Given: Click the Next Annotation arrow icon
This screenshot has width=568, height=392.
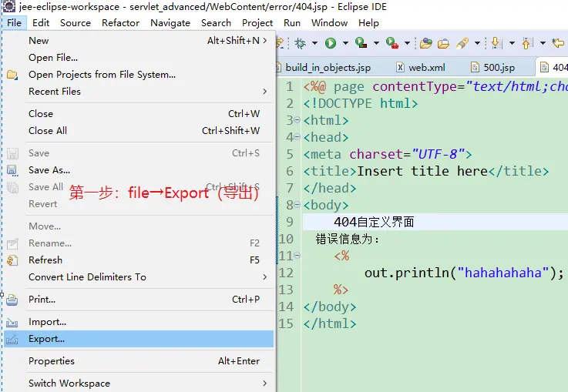Looking at the screenshot, I should click(496, 43).
